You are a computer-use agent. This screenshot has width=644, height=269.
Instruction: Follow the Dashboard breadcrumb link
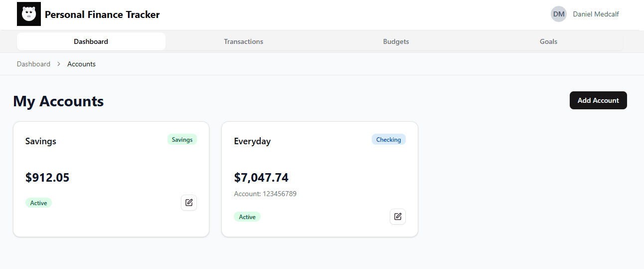[x=33, y=64]
